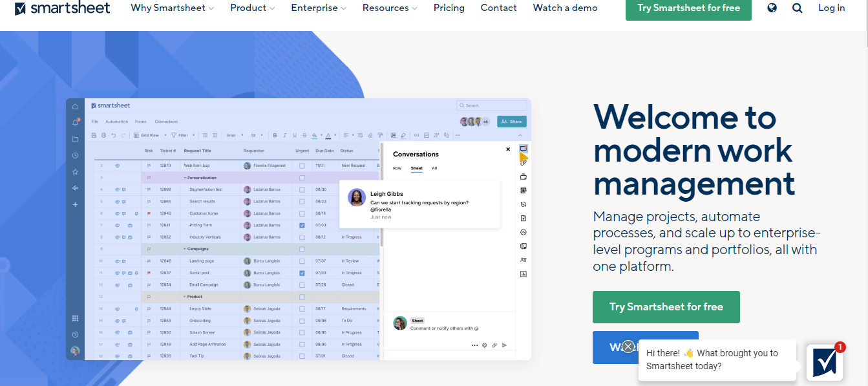Viewport: 868px width, 386px height.
Task: Switch to All tab in Conversations
Action: [x=434, y=168]
